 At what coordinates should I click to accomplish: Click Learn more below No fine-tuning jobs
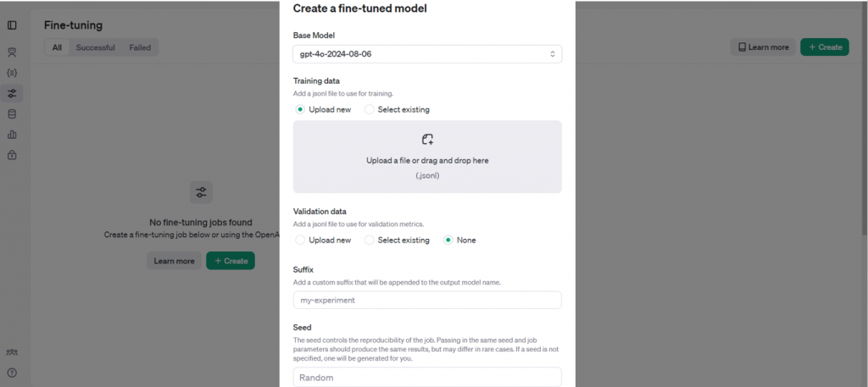[174, 261]
